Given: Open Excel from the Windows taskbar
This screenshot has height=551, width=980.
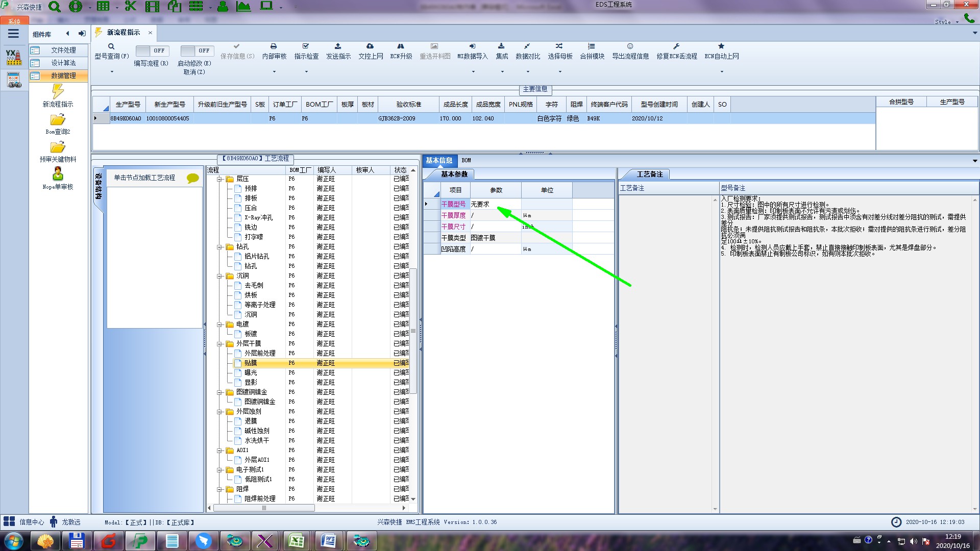Looking at the screenshot, I should [297, 541].
